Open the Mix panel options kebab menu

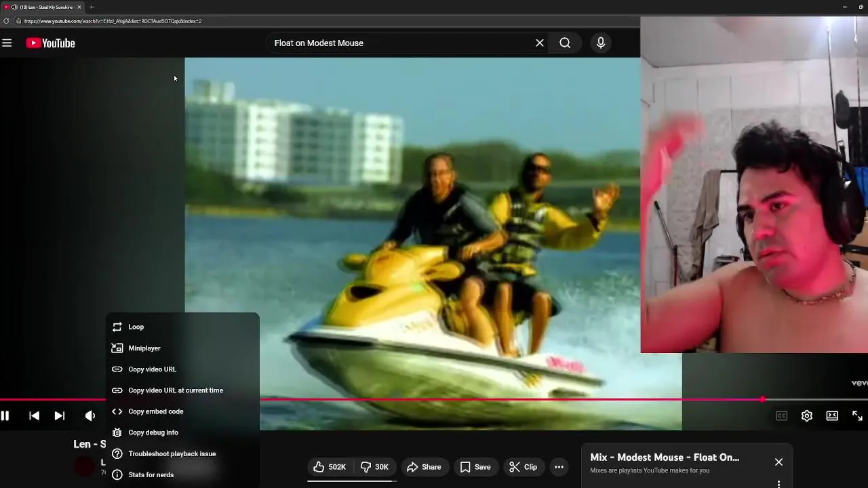point(778,484)
